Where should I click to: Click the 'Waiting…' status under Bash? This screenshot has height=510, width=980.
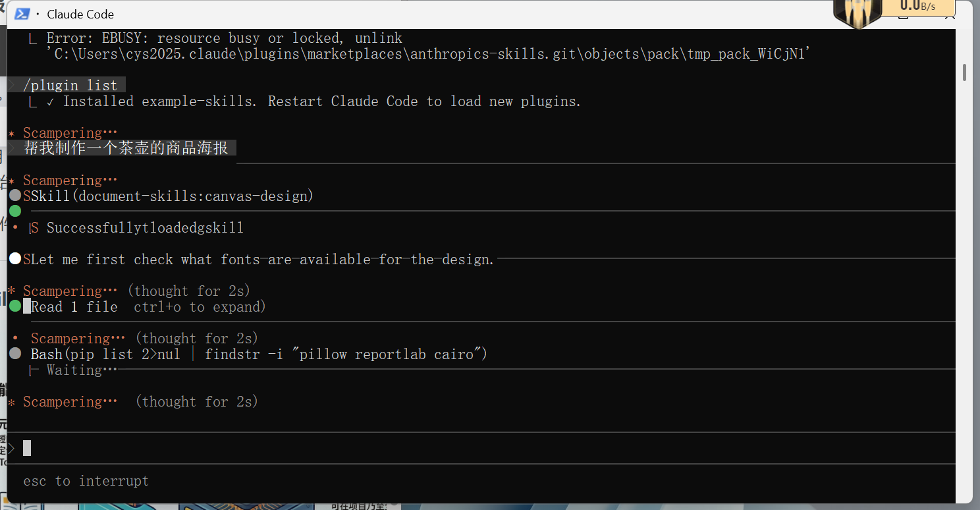pyautogui.click(x=82, y=370)
